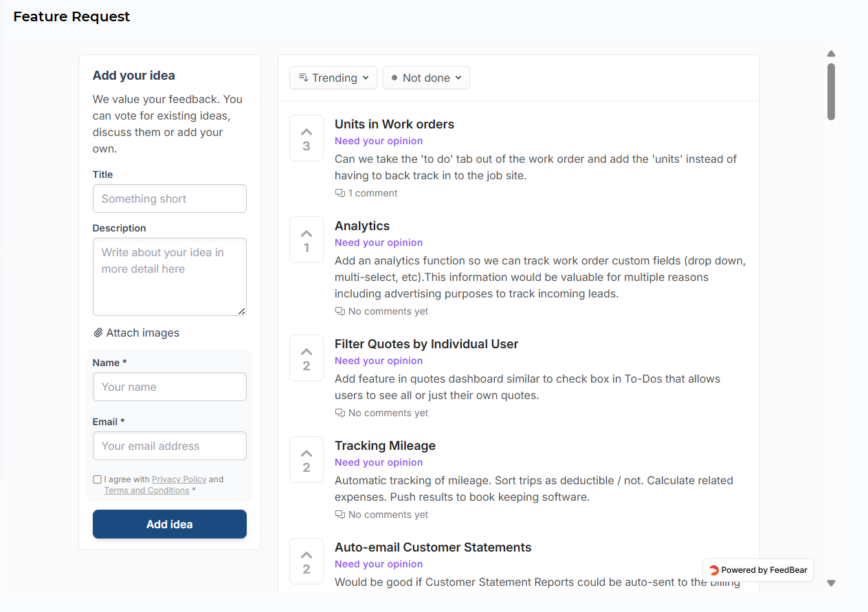This screenshot has height=612, width=868.
Task: Open the Not done status filter
Action: point(426,78)
